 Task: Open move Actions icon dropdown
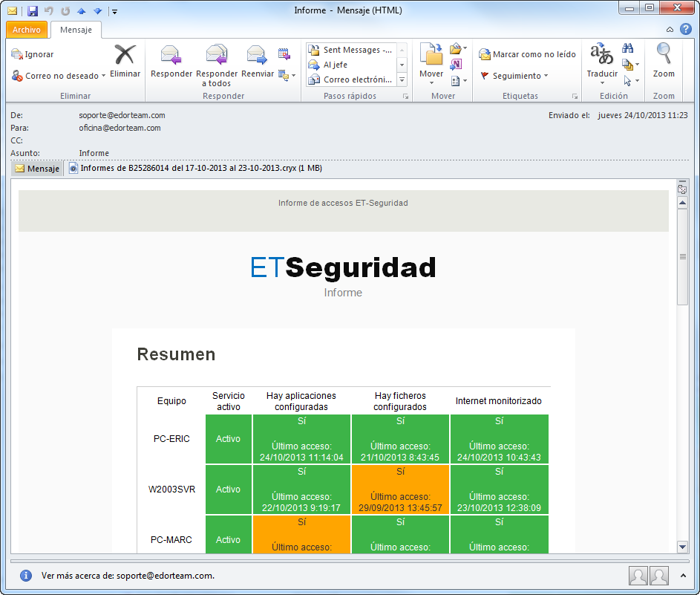pos(459,80)
